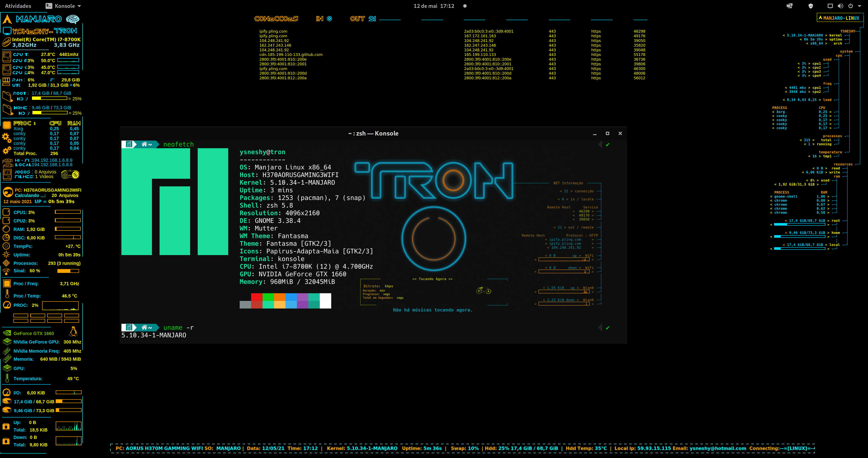Expand the system menu arrow in top bar
The image size is (868, 458).
tap(860, 6)
